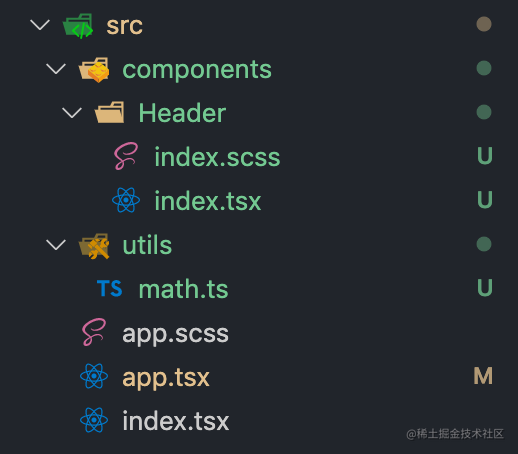Collapse the Header folder chevron
Screen dimensions: 518x454
(72, 113)
